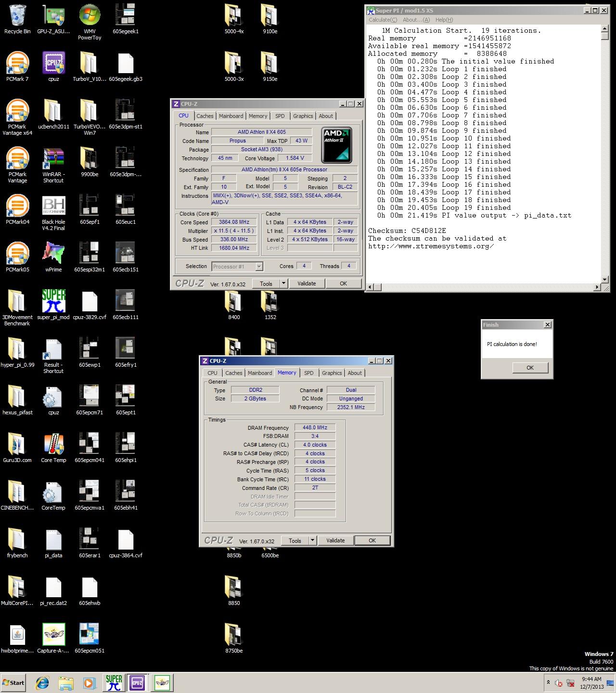
Task: Open Windows Explorer from the taskbar
Action: click(66, 682)
